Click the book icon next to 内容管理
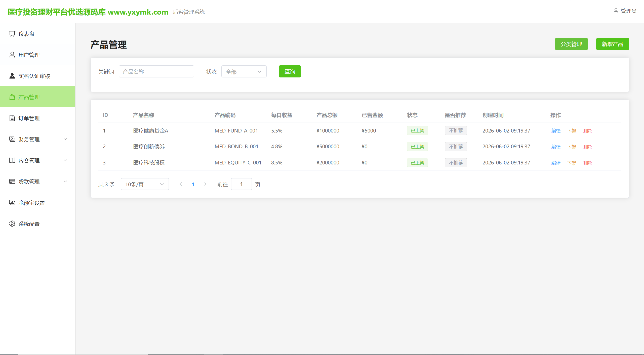 pos(12,160)
